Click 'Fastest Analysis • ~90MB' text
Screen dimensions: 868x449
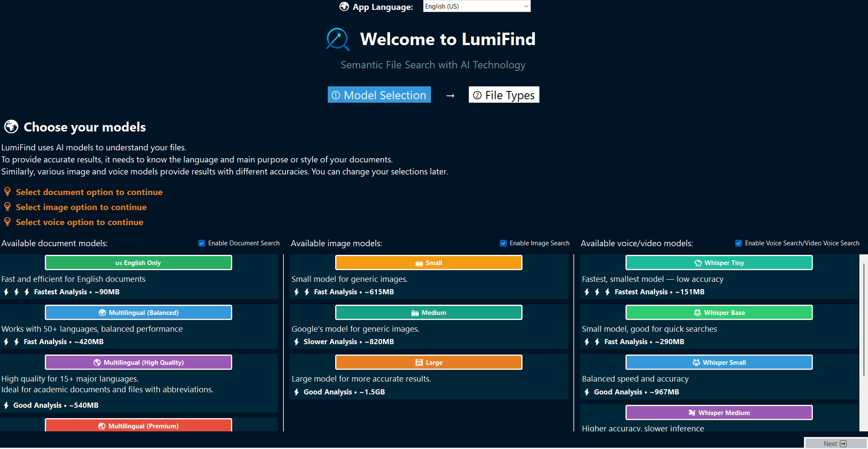77,292
